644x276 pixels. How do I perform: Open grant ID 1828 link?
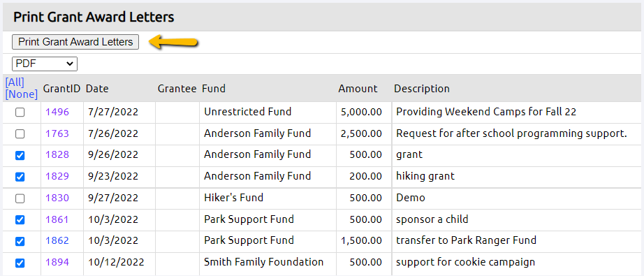[57, 155]
